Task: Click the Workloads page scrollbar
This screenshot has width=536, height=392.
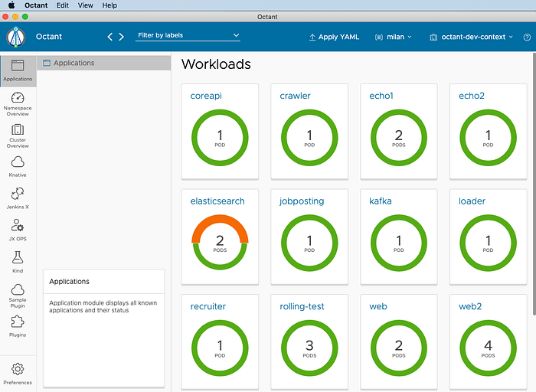Action: coord(534,184)
